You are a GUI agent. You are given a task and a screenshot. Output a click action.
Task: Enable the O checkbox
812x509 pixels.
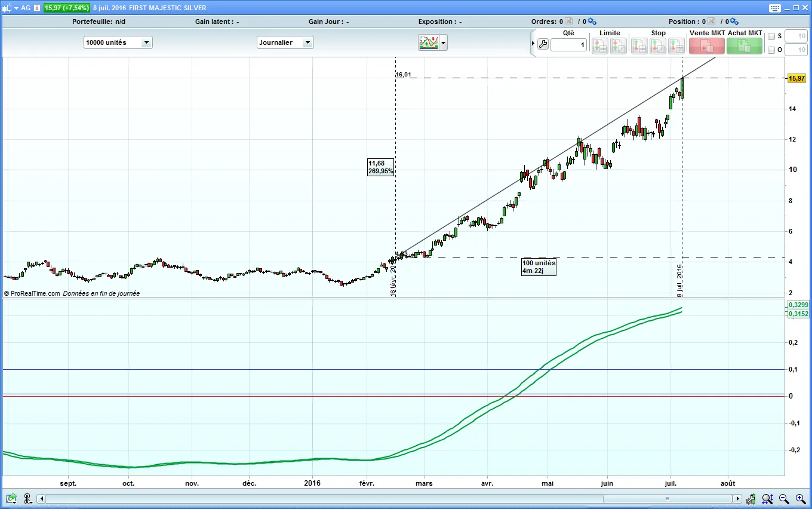771,50
